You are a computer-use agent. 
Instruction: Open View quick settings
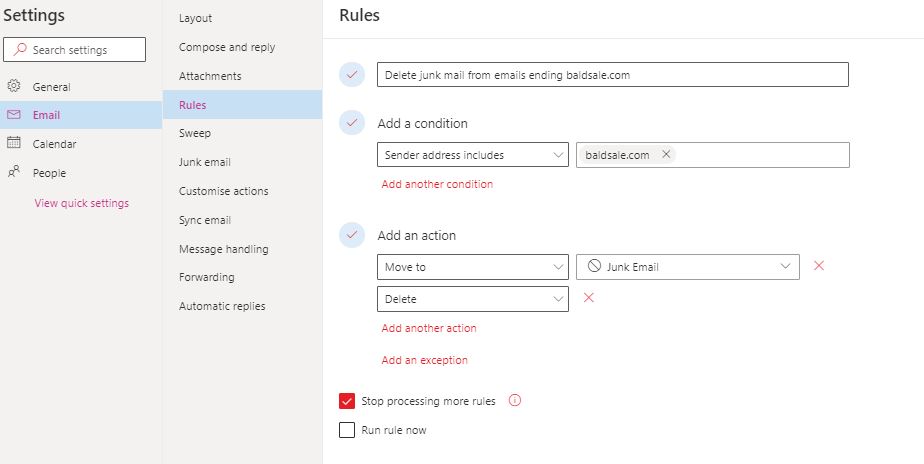[x=81, y=203]
